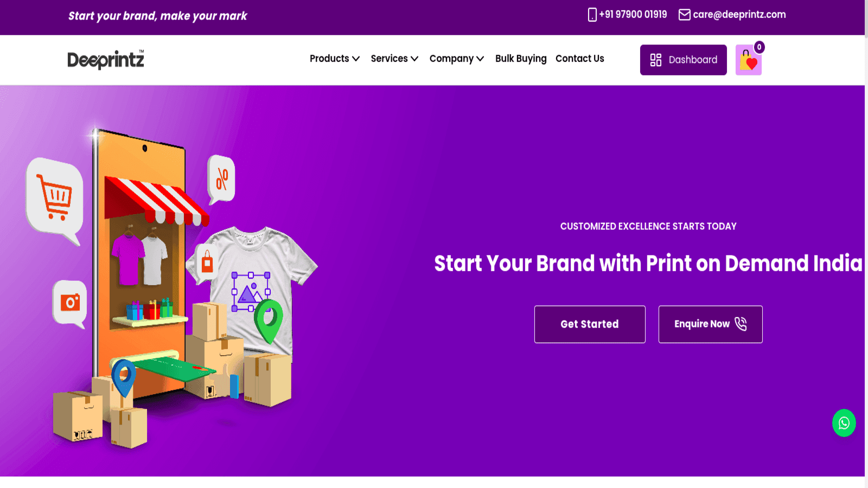Screen dimensions: 868x488
Task: Open the WhatsApp chat icon
Action: 844,423
